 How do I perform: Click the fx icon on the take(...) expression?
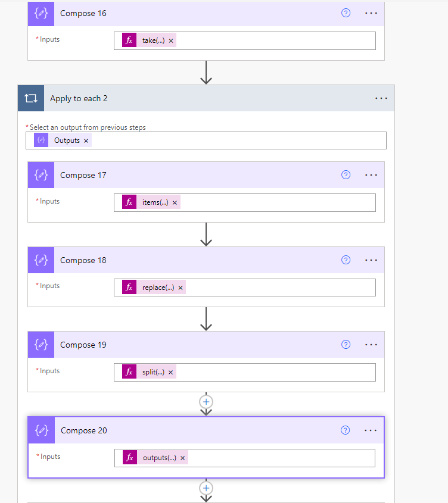[x=129, y=40]
